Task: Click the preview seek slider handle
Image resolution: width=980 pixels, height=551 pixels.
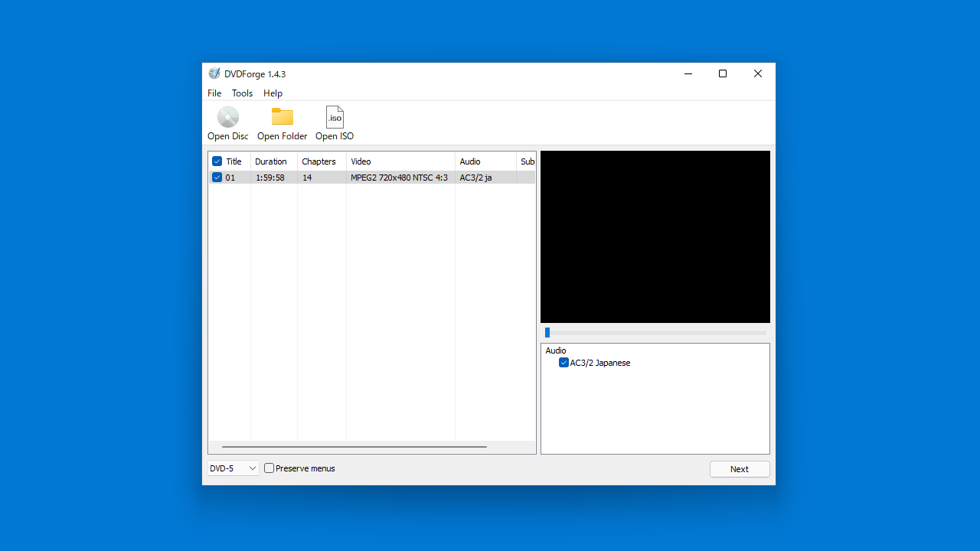Action: [547, 333]
